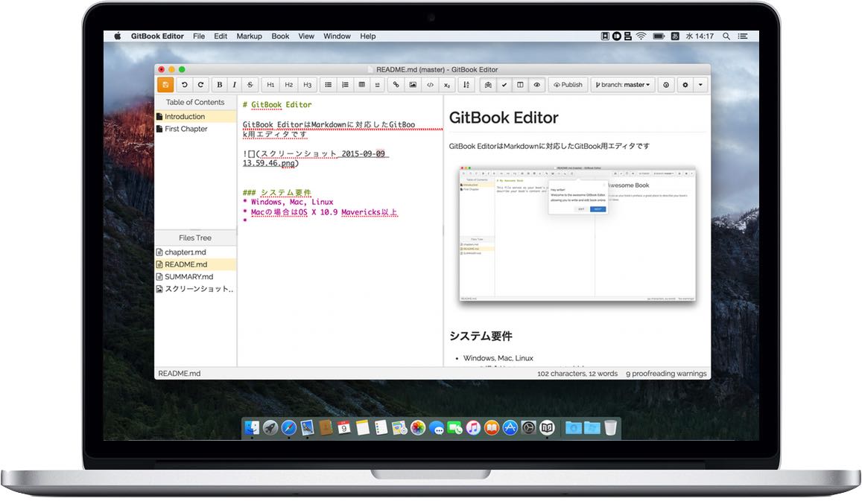862x504 pixels.
Task: Insert an H2 heading
Action: pyautogui.click(x=288, y=85)
